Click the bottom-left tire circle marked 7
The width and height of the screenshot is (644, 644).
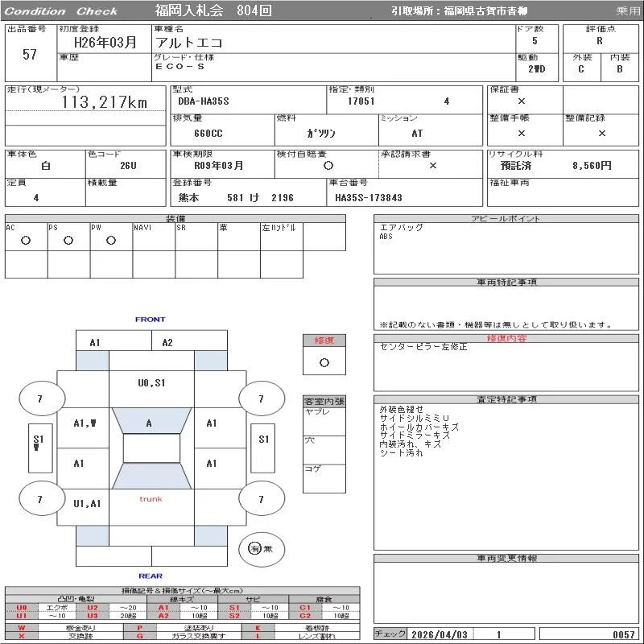39,499
